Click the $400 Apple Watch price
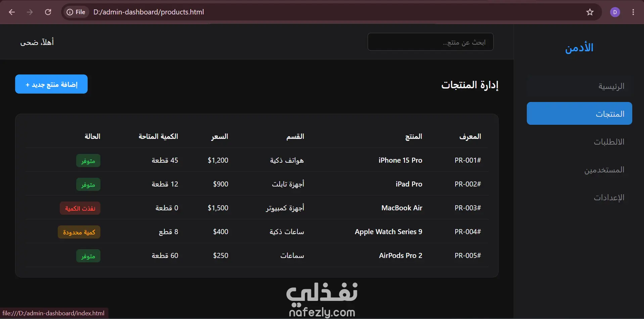This screenshot has height=319, width=644. point(221,232)
